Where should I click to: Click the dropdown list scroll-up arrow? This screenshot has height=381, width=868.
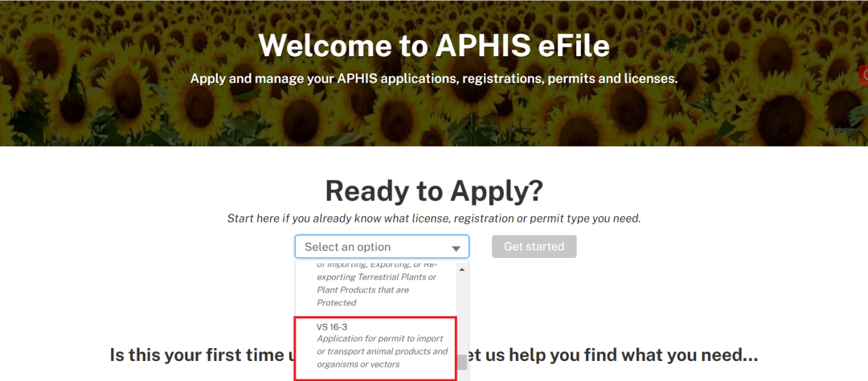[462, 269]
